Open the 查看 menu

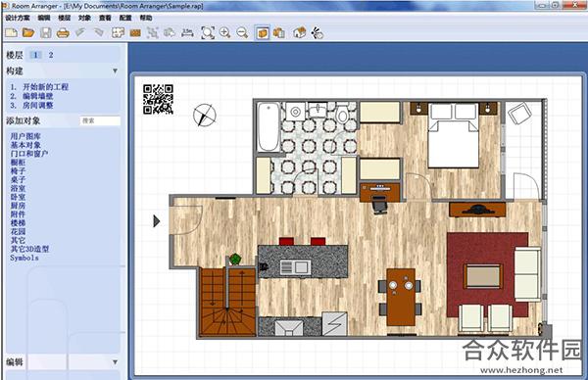click(105, 18)
